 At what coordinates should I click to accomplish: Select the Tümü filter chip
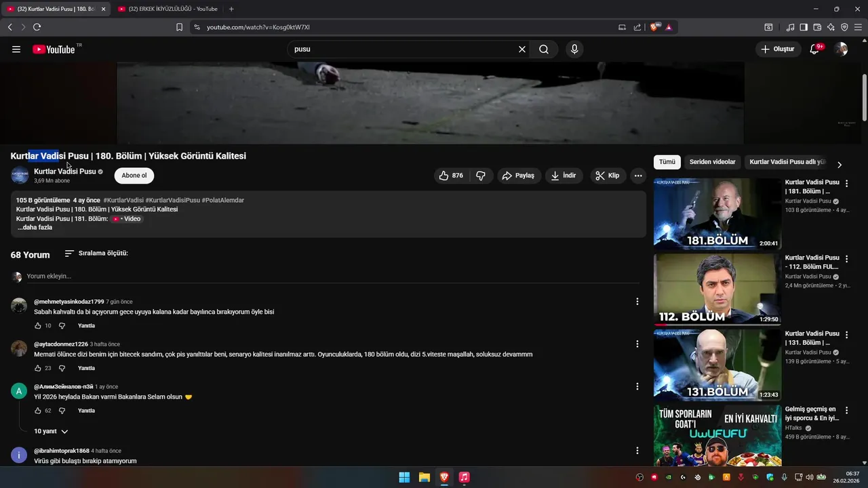(x=667, y=162)
